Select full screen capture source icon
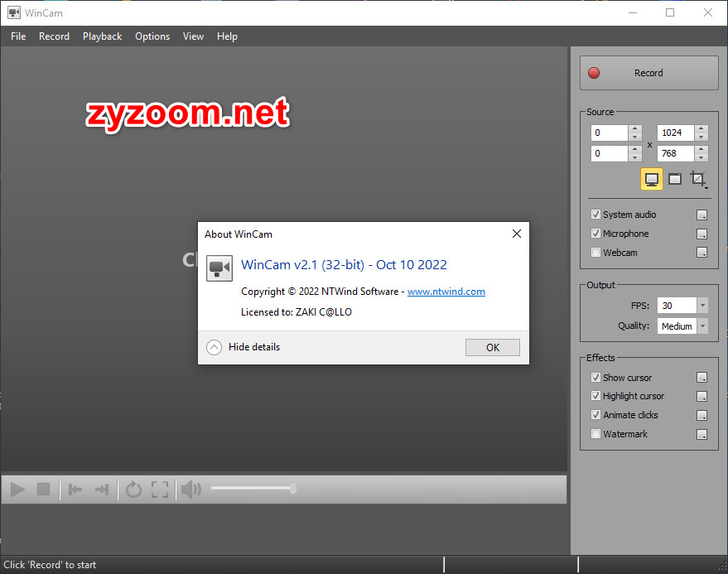This screenshot has height=574, width=728. point(652,179)
